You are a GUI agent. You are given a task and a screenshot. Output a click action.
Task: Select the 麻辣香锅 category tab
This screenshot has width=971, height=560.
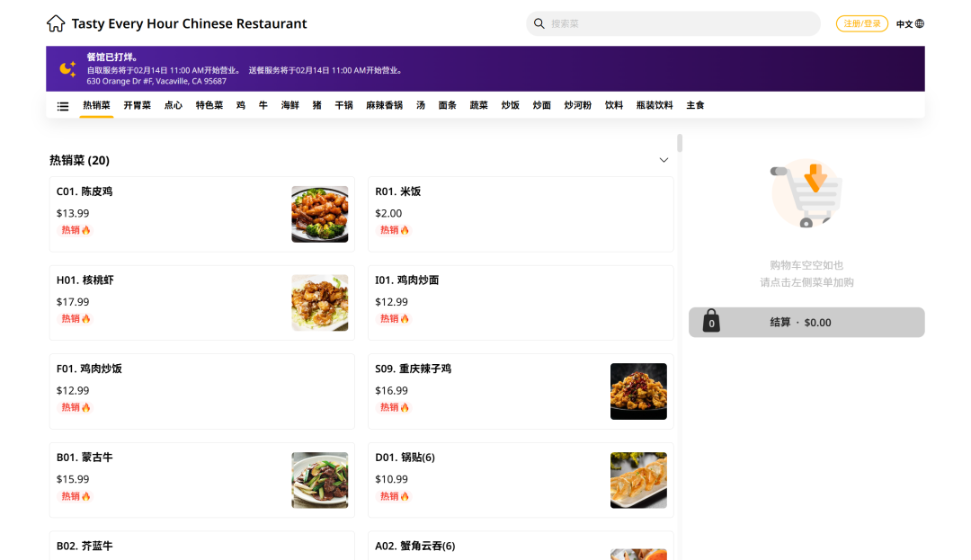click(384, 105)
